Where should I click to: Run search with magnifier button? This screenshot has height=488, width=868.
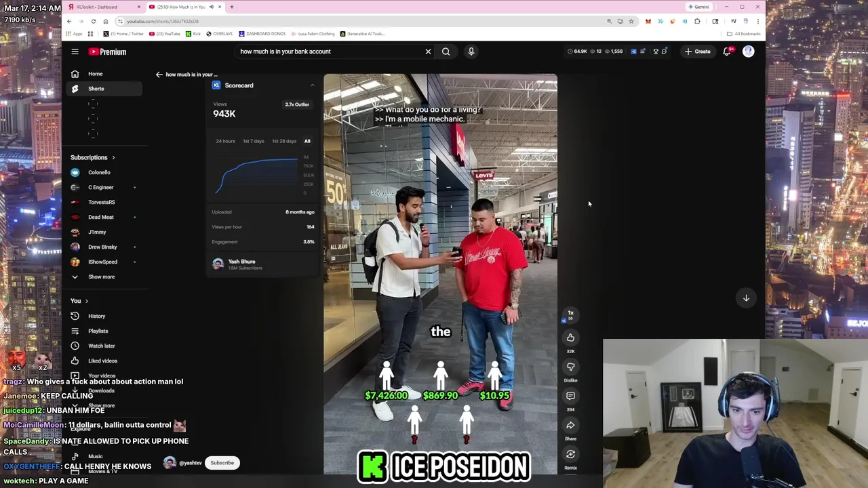click(446, 52)
